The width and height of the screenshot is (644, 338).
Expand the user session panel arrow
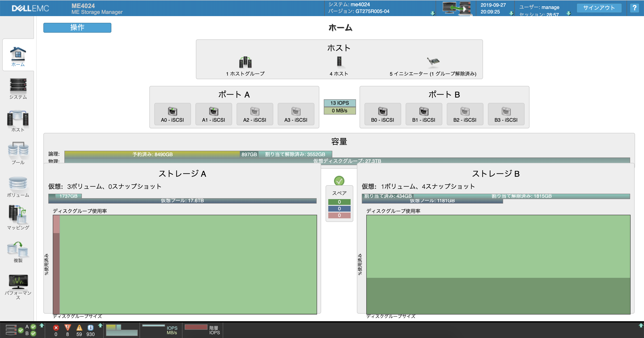[x=568, y=13]
